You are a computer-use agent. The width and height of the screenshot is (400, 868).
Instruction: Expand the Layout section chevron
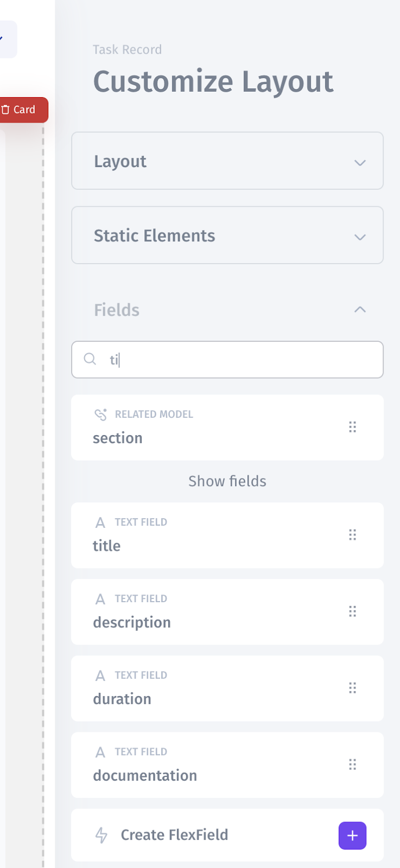pos(360,162)
